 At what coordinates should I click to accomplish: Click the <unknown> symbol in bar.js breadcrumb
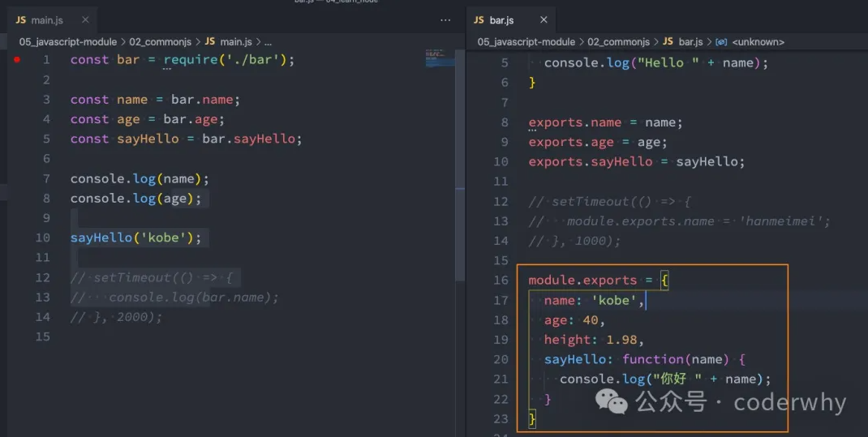[758, 42]
